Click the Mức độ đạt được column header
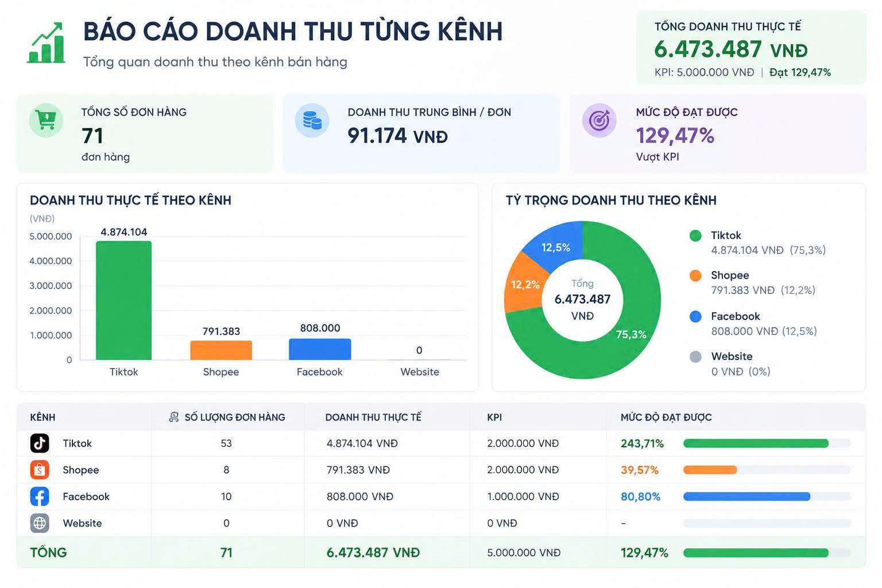The width and height of the screenshot is (882, 588). (666, 417)
